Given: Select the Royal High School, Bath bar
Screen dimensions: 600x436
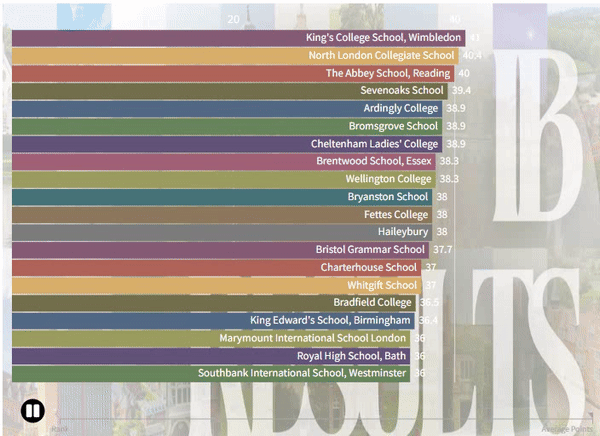Looking at the screenshot, I should click(211, 356).
